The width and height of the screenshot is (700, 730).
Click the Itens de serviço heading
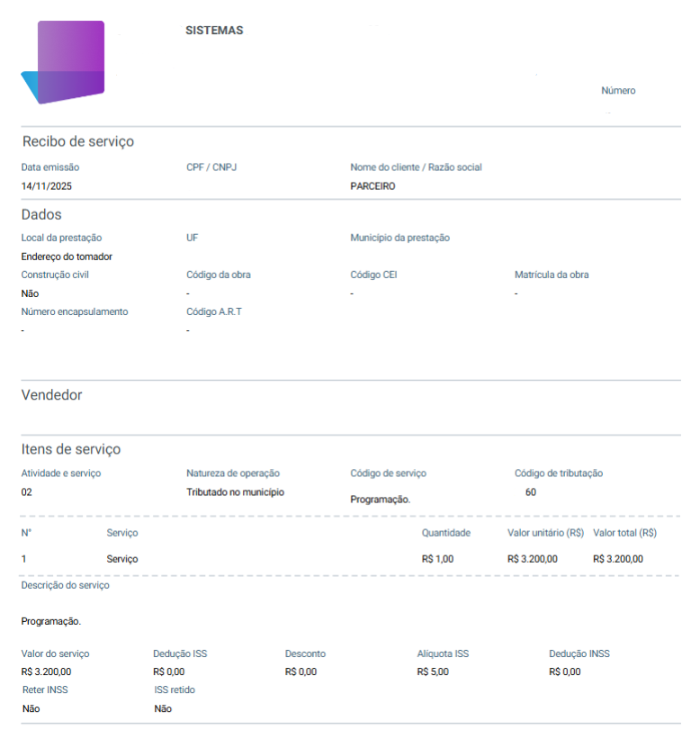(x=71, y=449)
